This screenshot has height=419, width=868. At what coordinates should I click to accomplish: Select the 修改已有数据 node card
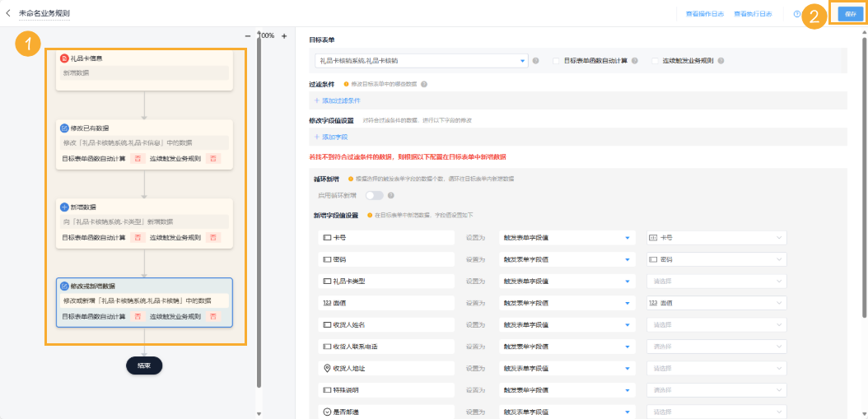[x=144, y=144]
